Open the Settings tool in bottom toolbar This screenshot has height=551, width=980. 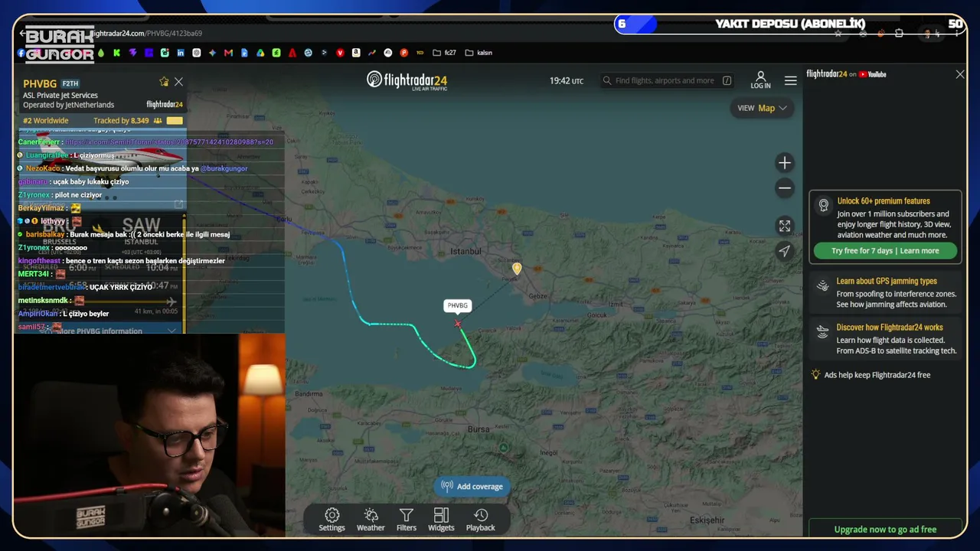point(332,520)
